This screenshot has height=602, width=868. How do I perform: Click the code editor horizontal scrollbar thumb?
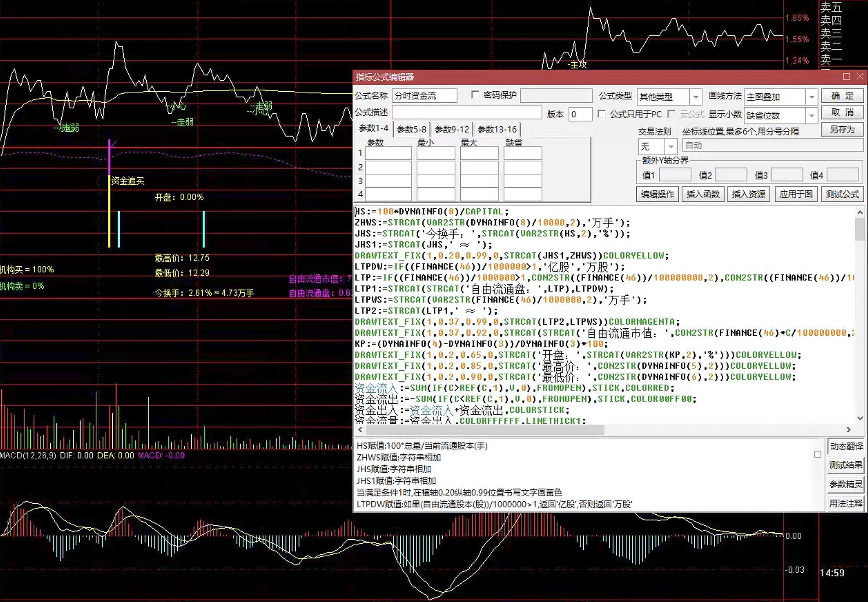tap(485, 430)
